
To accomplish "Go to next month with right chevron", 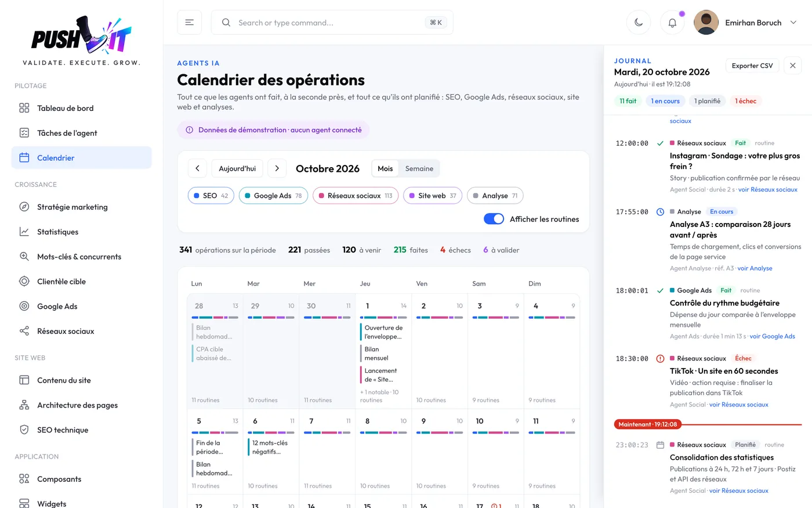I will tap(277, 168).
